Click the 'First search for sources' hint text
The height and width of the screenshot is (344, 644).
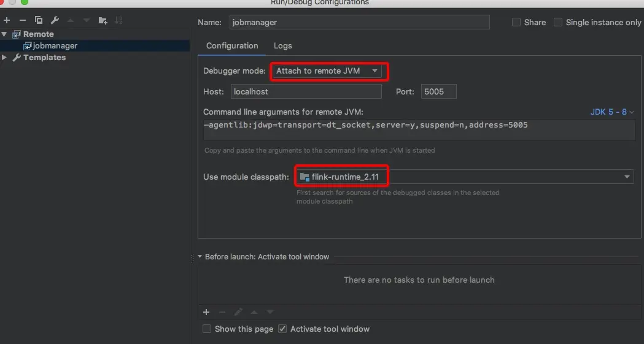pos(398,197)
